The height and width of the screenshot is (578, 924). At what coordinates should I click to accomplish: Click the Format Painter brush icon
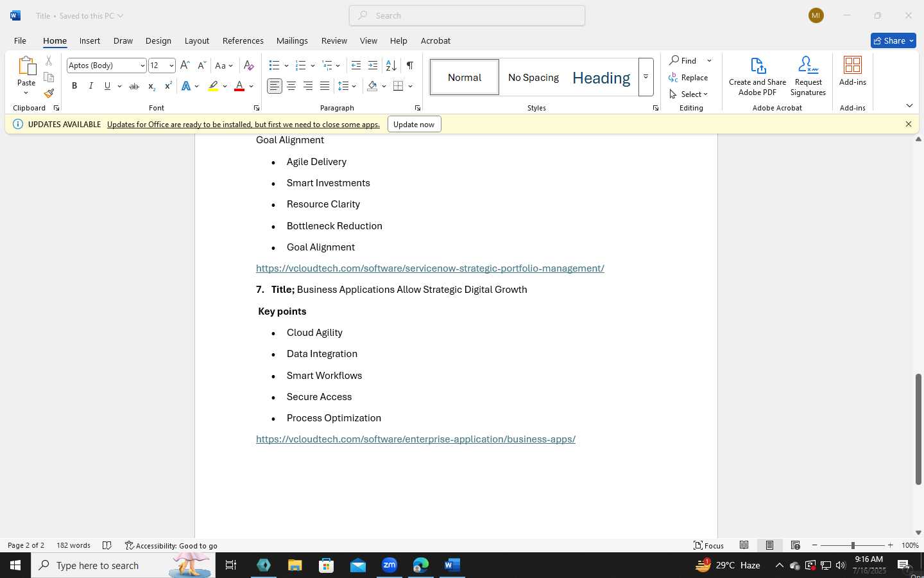49,93
